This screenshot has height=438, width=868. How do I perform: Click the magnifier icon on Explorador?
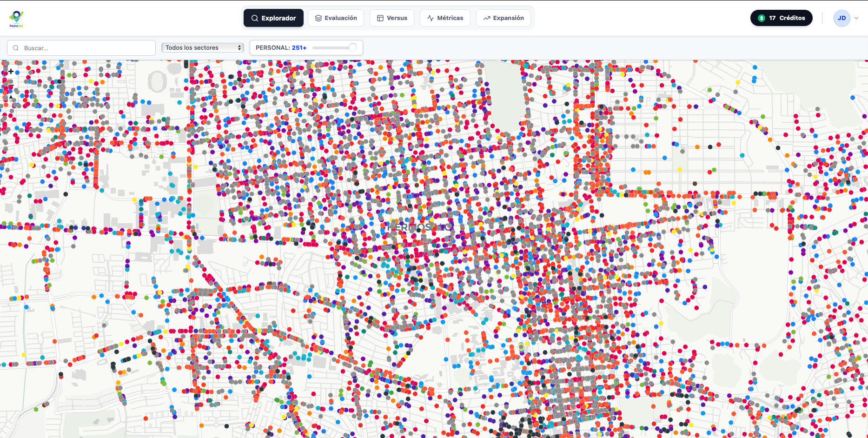point(255,18)
